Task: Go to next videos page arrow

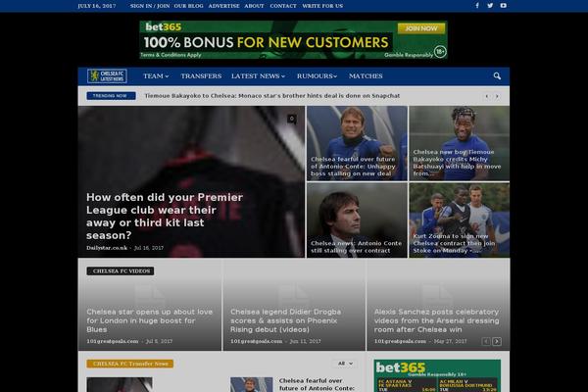Action: tap(497, 341)
